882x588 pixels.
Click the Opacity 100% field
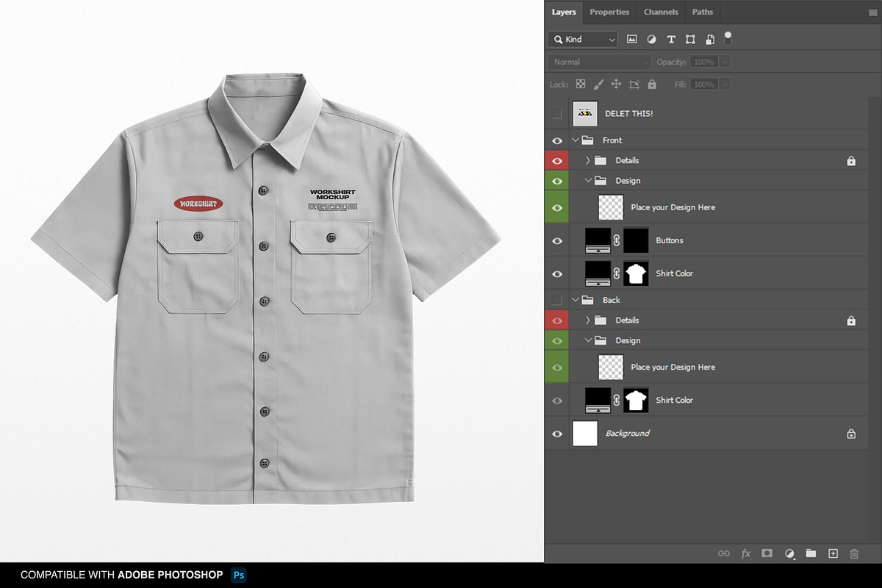tap(704, 62)
